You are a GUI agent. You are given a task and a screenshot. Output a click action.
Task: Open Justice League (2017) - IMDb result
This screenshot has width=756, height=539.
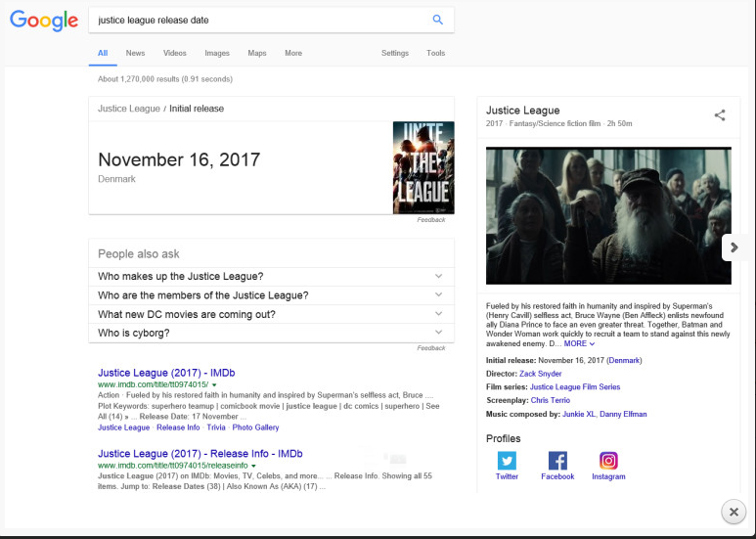166,373
